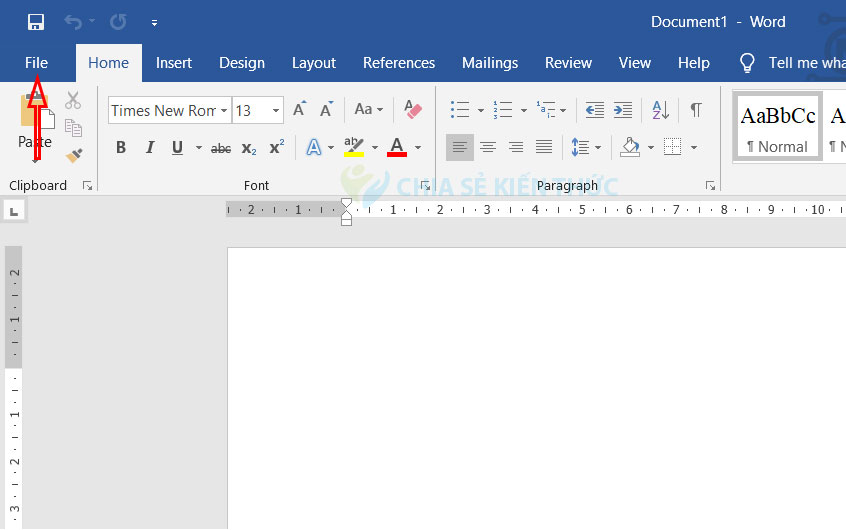Image resolution: width=846 pixels, height=530 pixels.
Task: Toggle Bold formatting
Action: (x=121, y=148)
